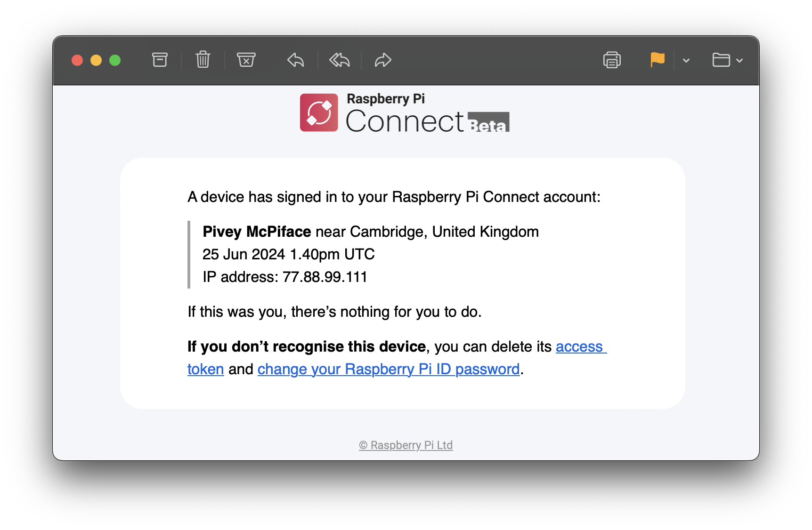This screenshot has width=812, height=530.
Task: Click the IP address 77.88.99.111
Action: coord(325,277)
